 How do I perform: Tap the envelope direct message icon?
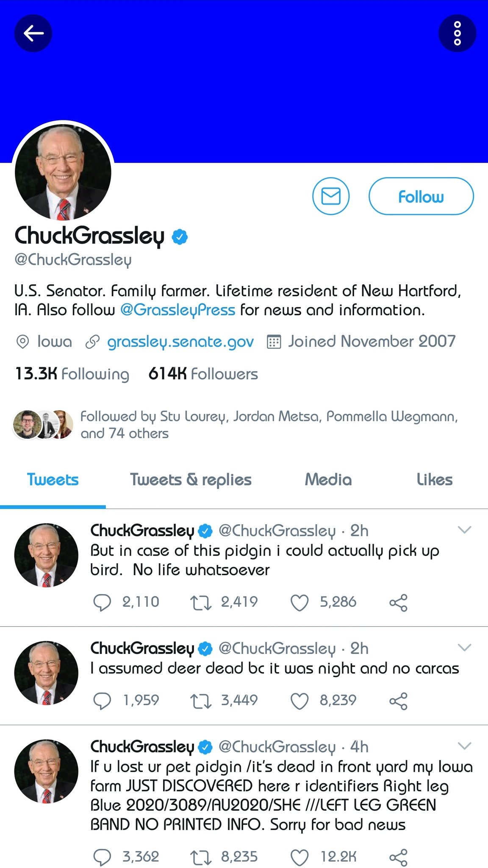(x=331, y=196)
